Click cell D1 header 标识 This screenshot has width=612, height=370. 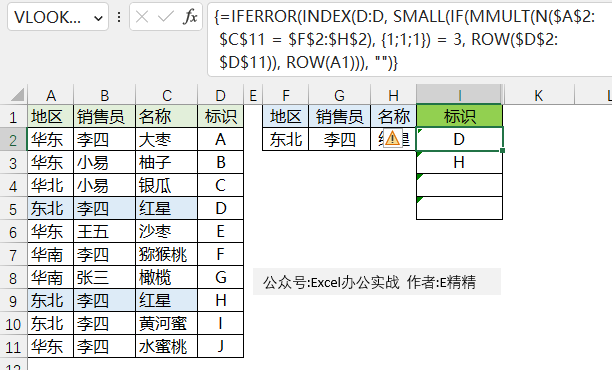[221, 116]
